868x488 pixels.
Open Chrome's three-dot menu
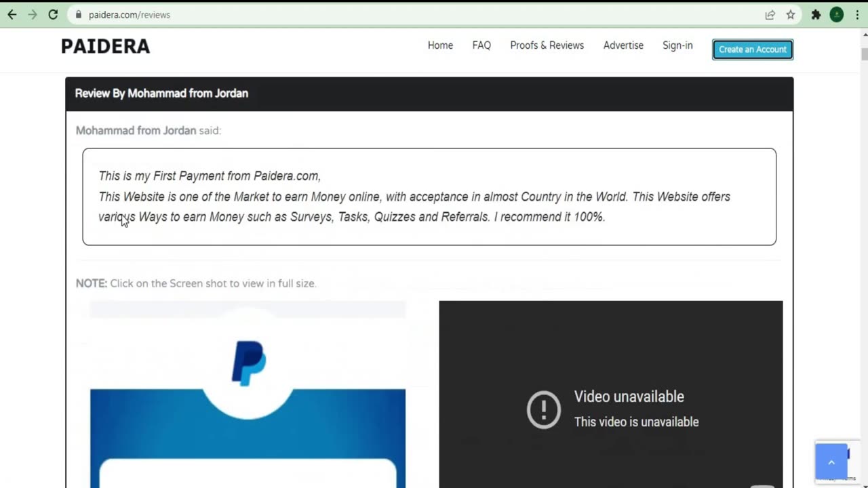857,14
